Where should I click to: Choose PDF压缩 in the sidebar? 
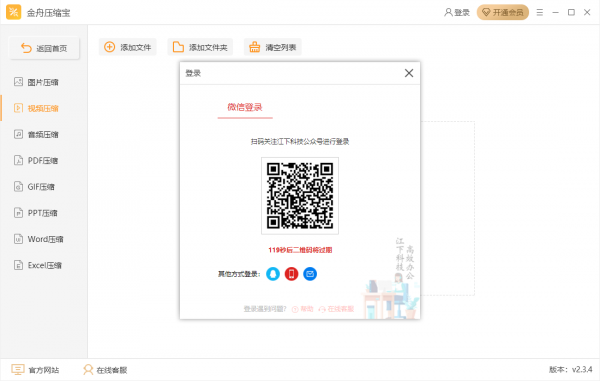(x=36, y=161)
